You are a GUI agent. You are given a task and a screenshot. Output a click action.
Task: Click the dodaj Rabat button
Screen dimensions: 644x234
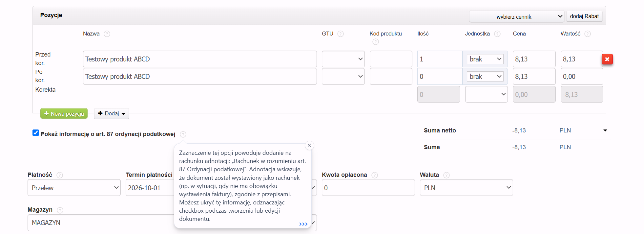584,16
